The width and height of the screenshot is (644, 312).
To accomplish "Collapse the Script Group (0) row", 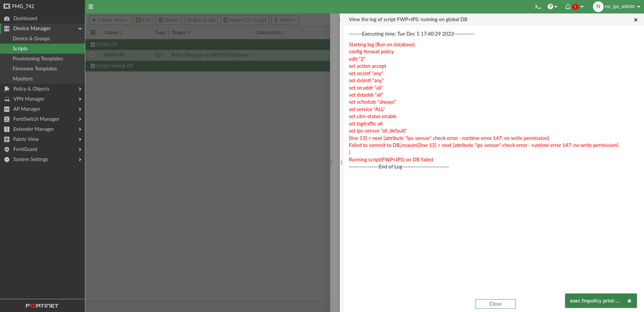I will coord(93,66).
